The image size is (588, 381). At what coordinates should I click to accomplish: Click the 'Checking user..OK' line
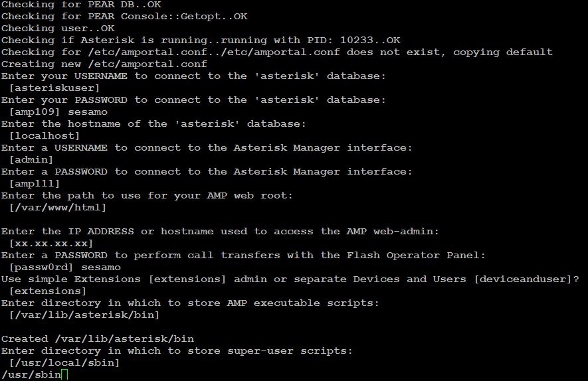click(x=58, y=29)
